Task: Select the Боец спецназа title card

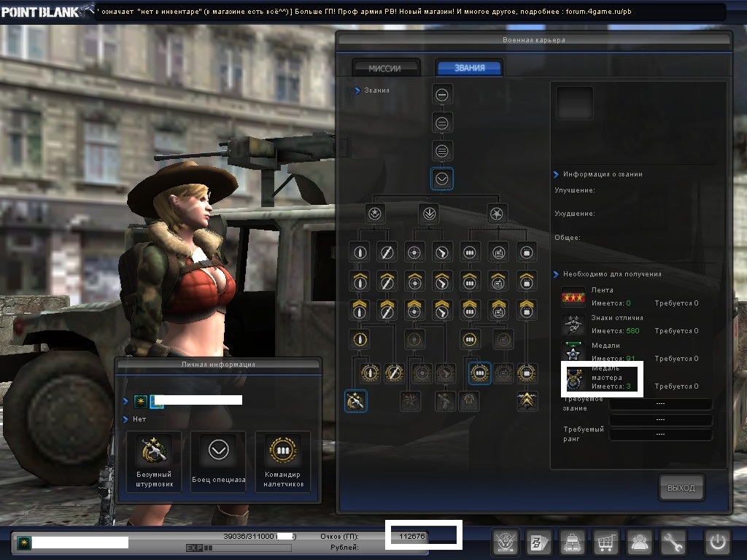Action: click(219, 462)
